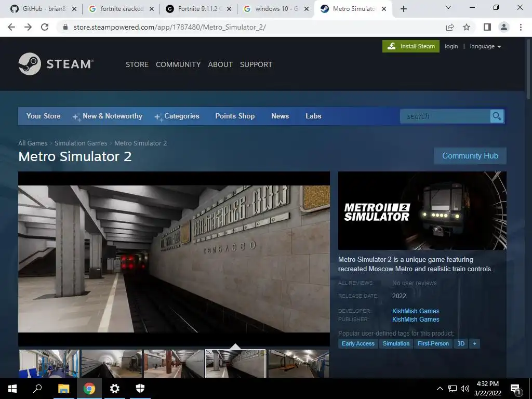This screenshot has width=532, height=399.
Task: Open Windows Security shield in taskbar
Action: [140, 389]
